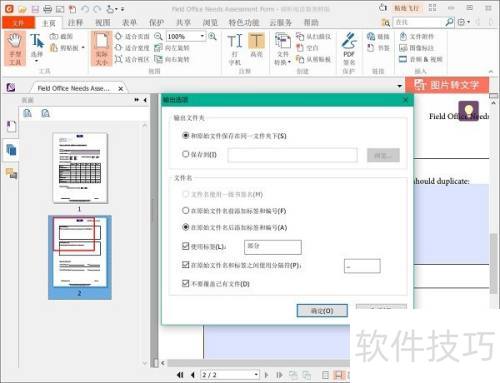Image resolution: width=500 pixels, height=383 pixels.
Task: Open the customize quick access toolbar dropdown
Action: (122, 9)
